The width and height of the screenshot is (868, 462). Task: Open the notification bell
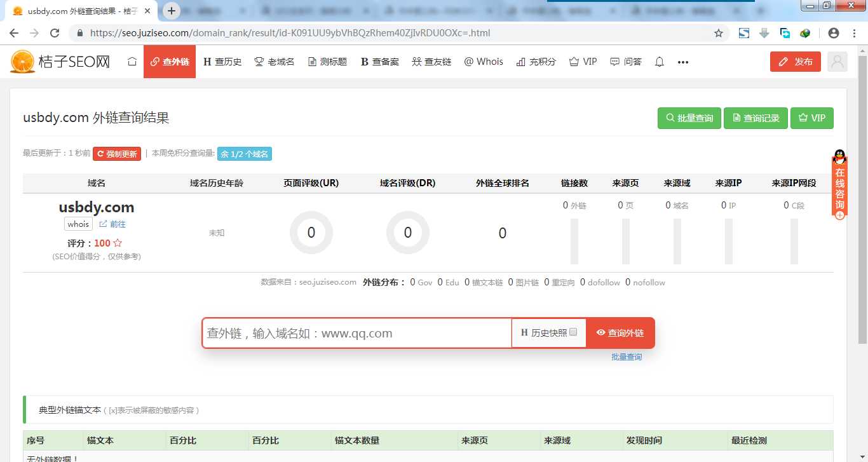(660, 62)
